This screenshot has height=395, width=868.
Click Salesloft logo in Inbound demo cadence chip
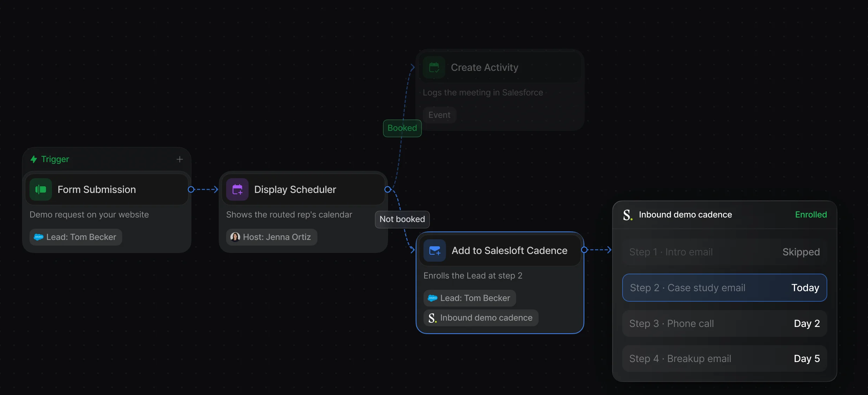point(433,318)
